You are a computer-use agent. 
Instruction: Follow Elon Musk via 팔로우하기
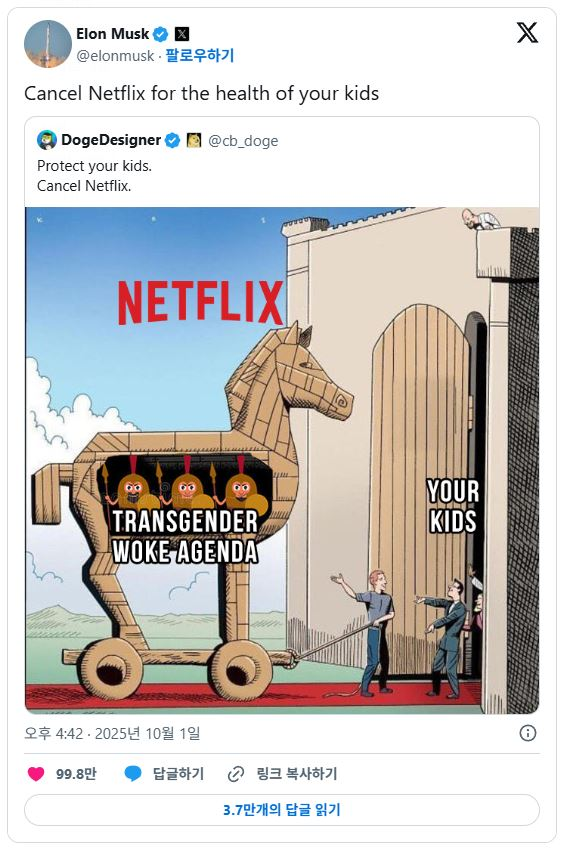click(x=200, y=55)
